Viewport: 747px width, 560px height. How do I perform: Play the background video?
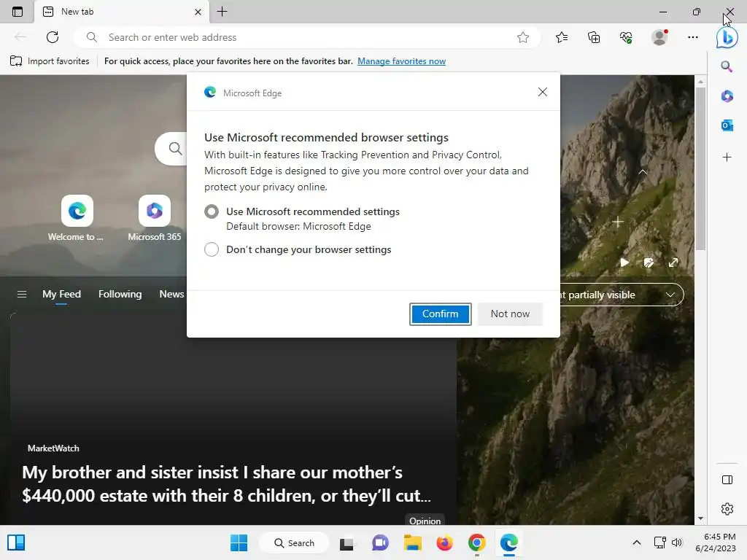624,262
